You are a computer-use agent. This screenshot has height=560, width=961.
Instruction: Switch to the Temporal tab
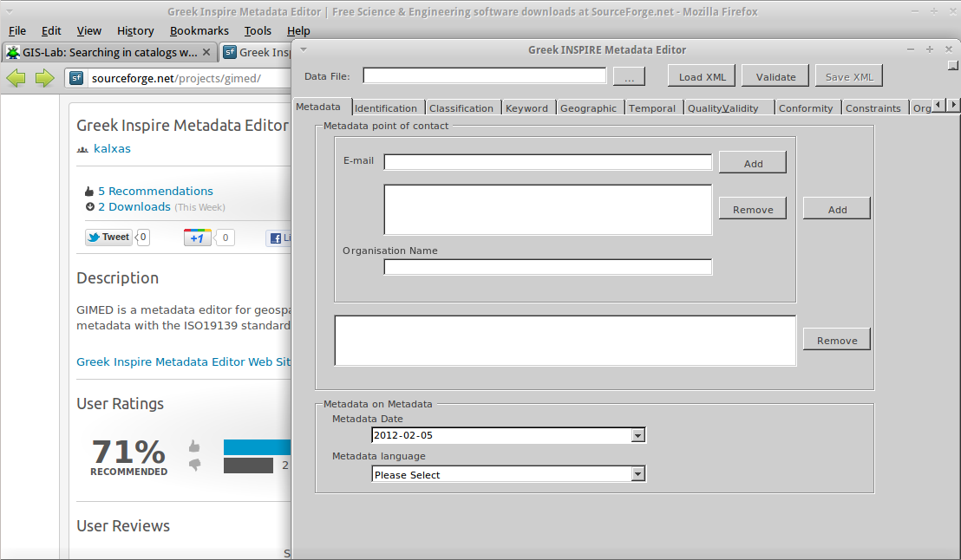pyautogui.click(x=651, y=107)
